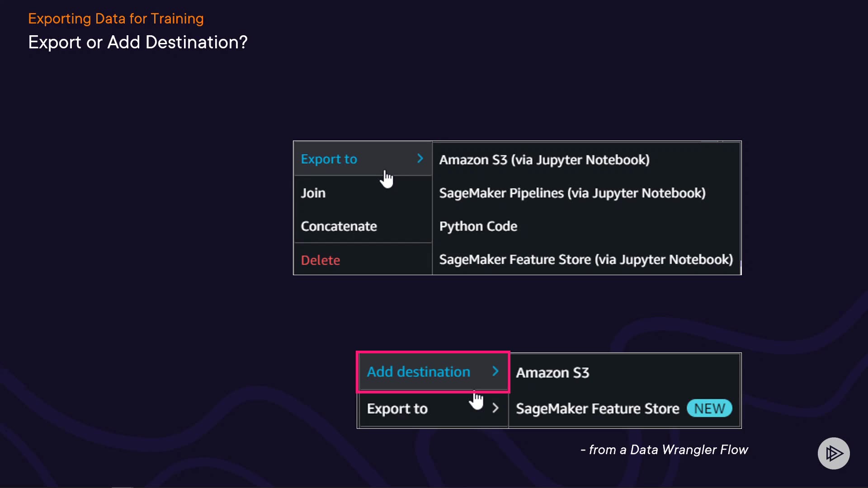Click the NEW badge beside Feature Store
The image size is (868, 488).
click(x=709, y=408)
